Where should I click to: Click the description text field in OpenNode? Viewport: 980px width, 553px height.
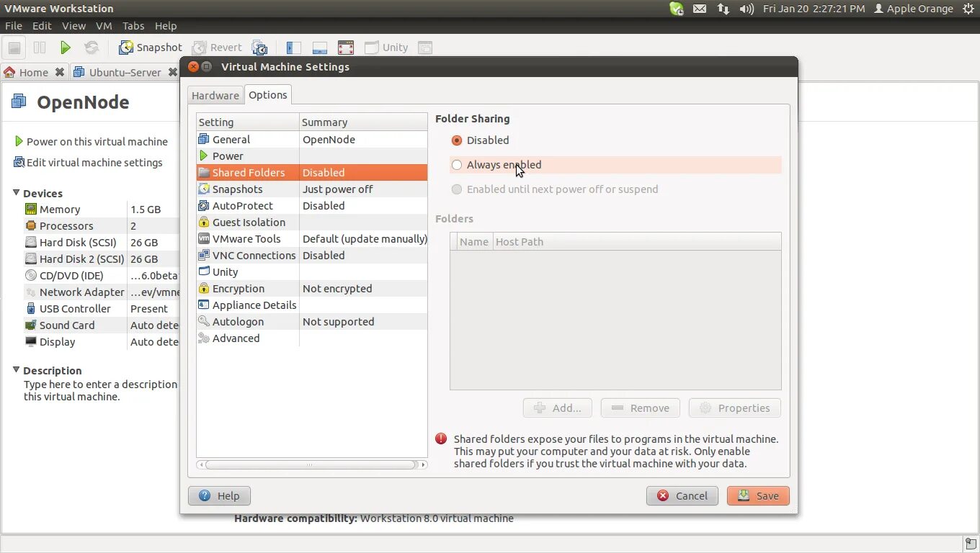tap(100, 391)
